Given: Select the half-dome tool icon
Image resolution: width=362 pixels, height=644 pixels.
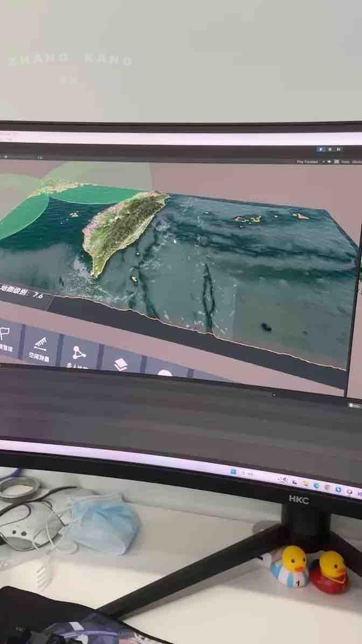Looking at the screenshot, I should point(165,373).
